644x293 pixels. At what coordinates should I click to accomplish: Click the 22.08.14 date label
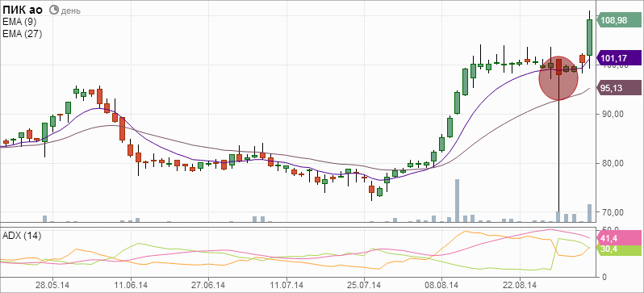click(520, 285)
